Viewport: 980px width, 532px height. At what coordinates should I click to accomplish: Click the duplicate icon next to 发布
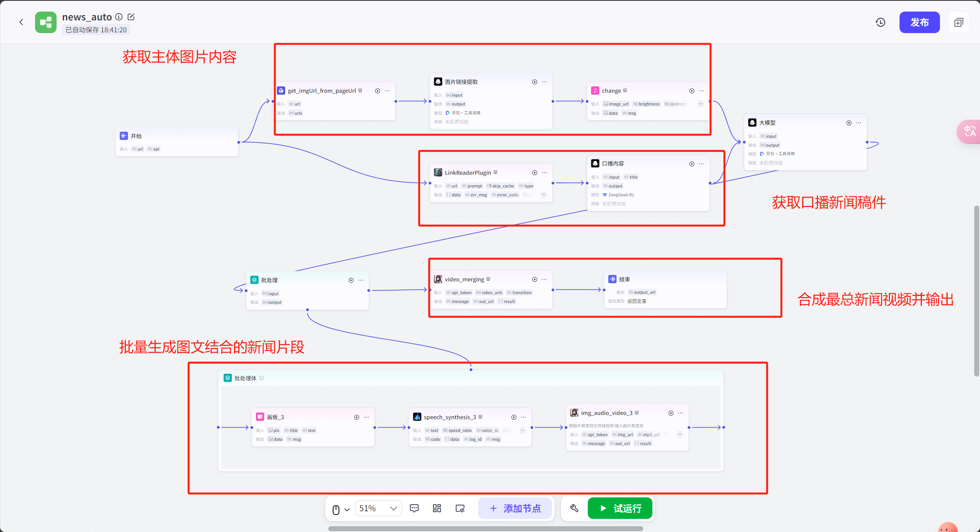[x=958, y=22]
